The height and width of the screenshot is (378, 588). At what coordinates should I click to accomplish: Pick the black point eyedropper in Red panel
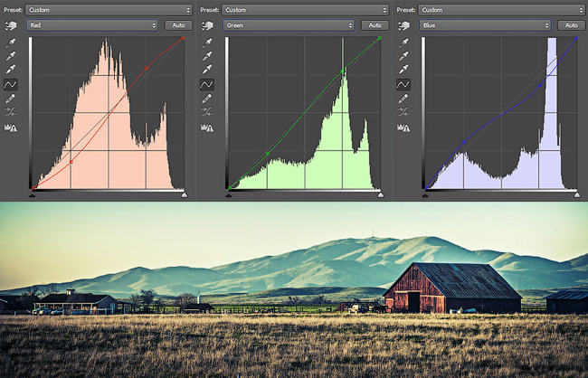click(11, 43)
